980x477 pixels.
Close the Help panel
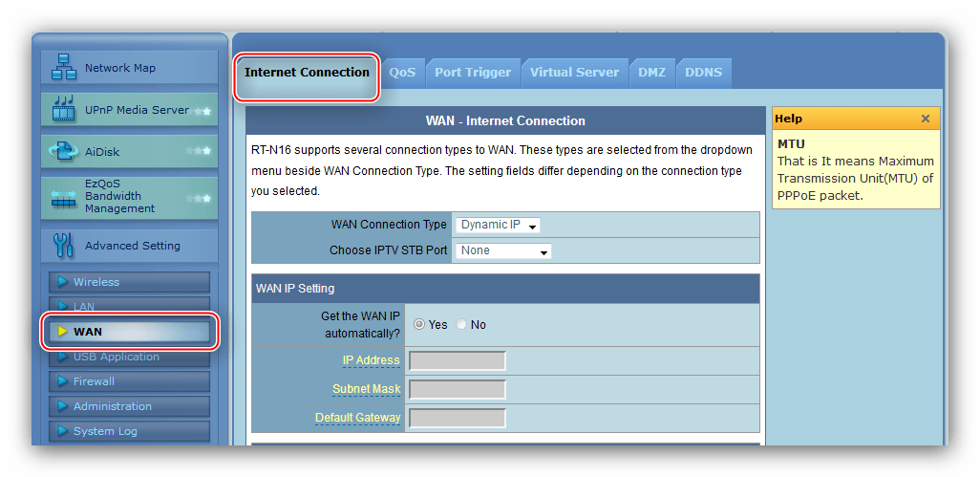[x=925, y=119]
